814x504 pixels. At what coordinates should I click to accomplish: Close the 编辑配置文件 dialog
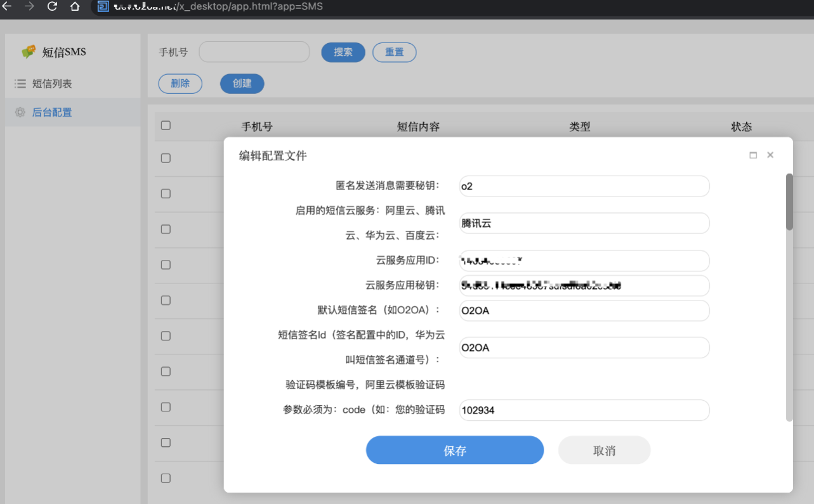(x=770, y=155)
